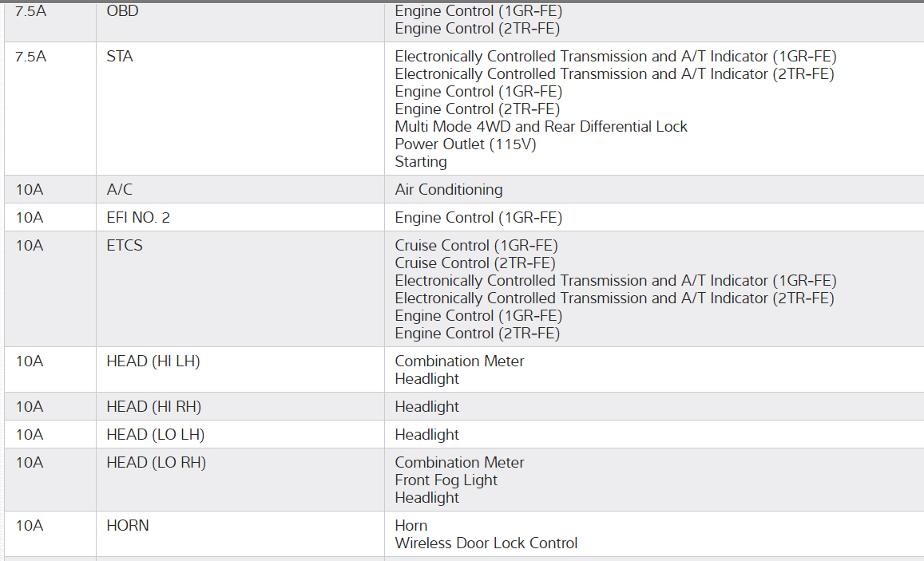
Task: Click the Wireless Door Lock Control entry
Action: (x=486, y=543)
